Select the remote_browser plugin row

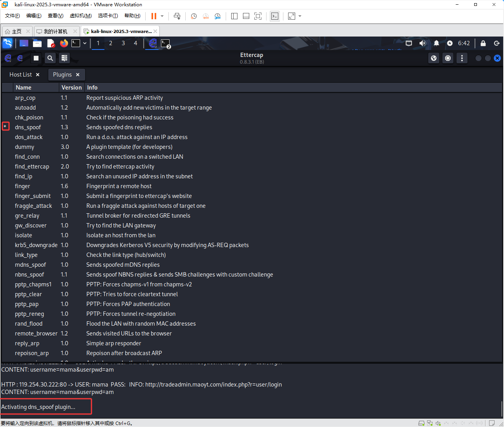[x=252, y=334]
